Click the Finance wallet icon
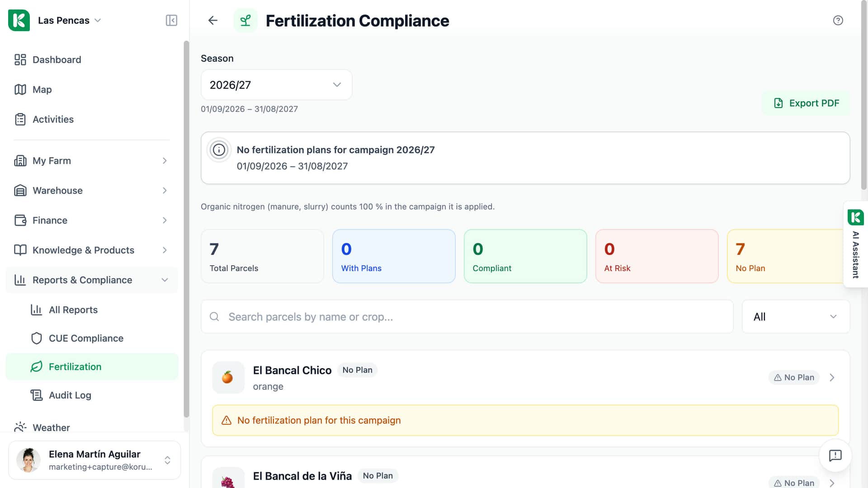 (20, 221)
